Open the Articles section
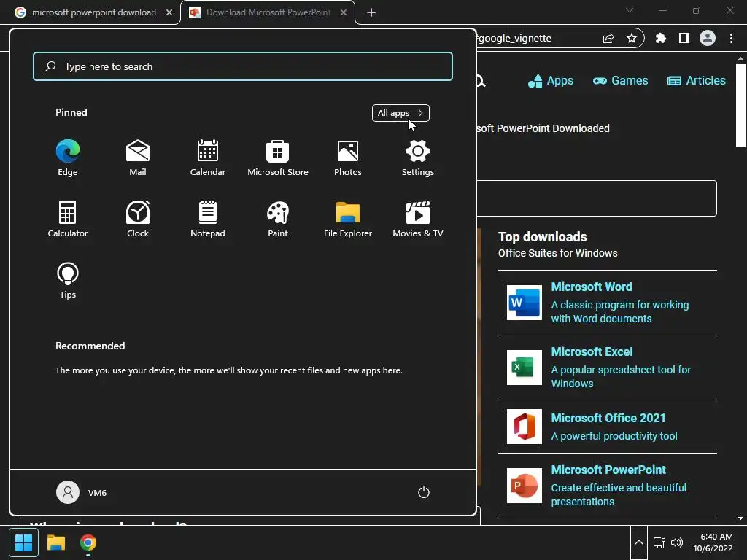This screenshot has height=560, width=747. click(x=697, y=81)
